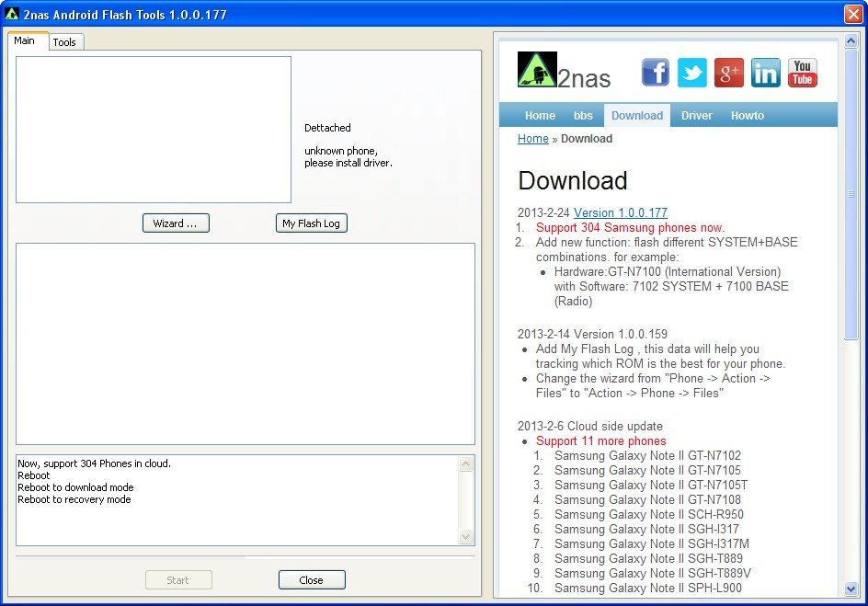This screenshot has height=606, width=868.
Task: Click 'Support 11 more phones' red text
Action: (600, 441)
